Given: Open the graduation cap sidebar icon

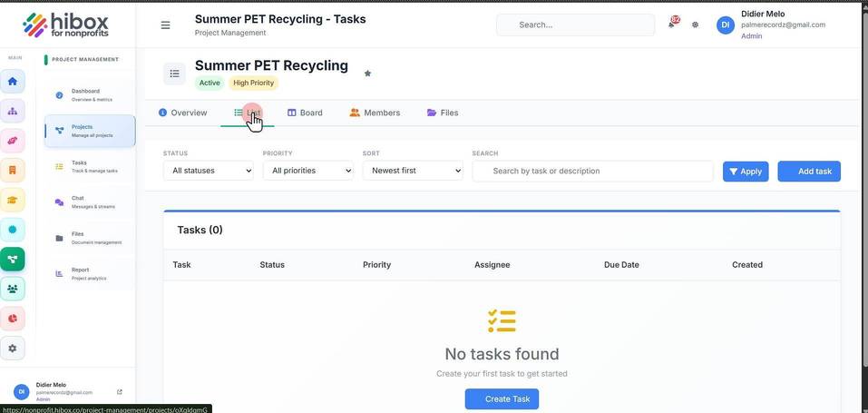Looking at the screenshot, I should [12, 200].
